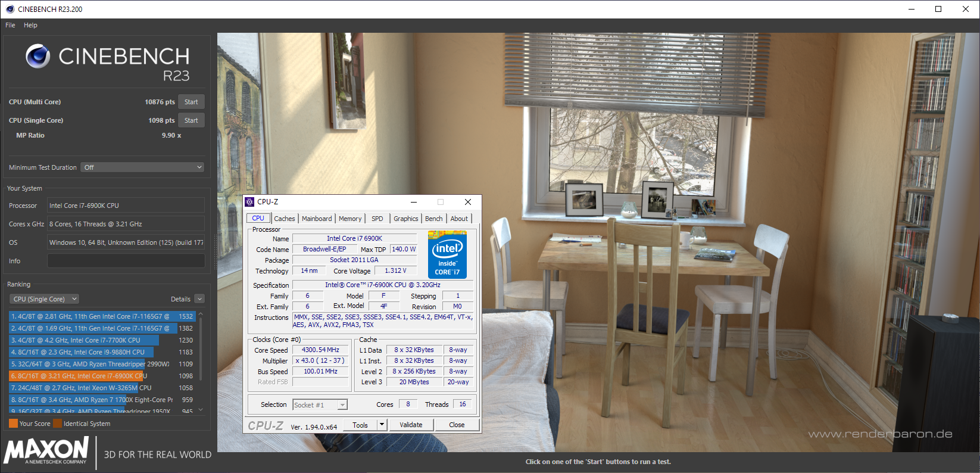Click the Tools button in CPU-Z

pos(360,425)
